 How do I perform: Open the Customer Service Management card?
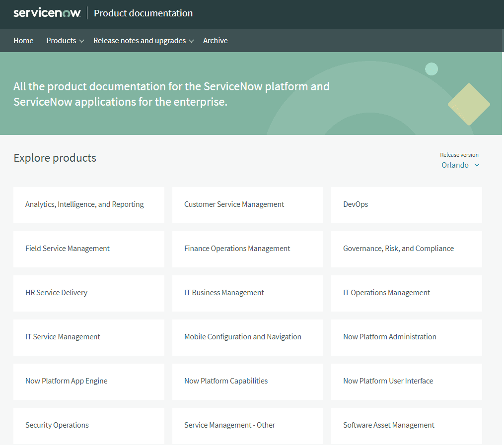(248, 205)
